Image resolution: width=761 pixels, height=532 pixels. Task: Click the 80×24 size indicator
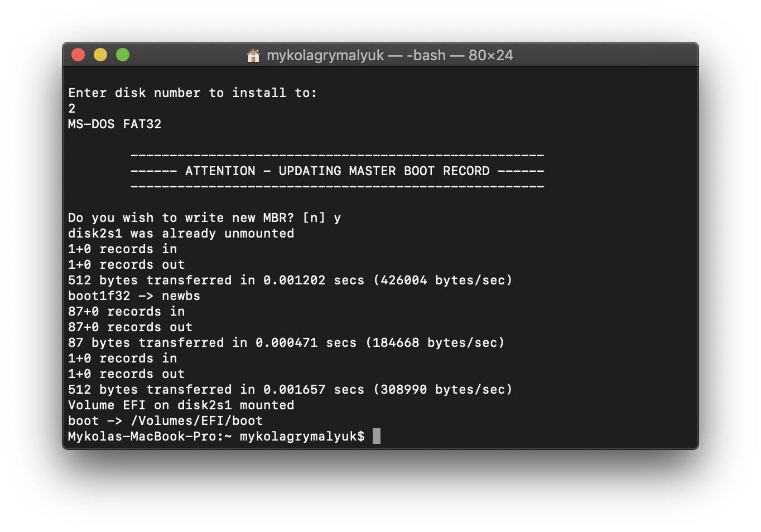click(490, 55)
